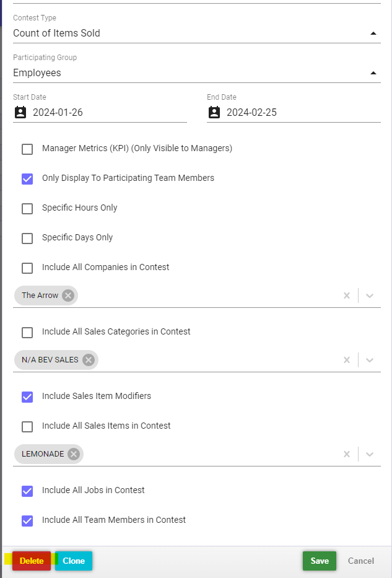Uncheck Only Display To Participating Team Members

tap(27, 179)
